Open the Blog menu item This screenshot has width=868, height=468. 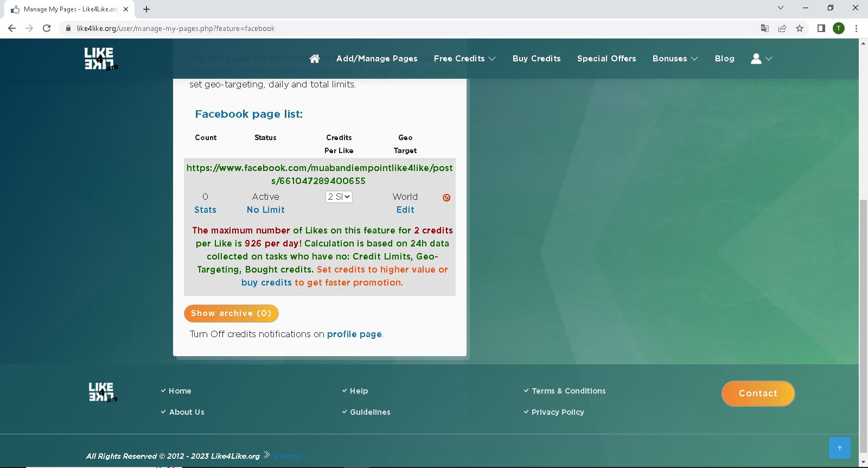(724, 59)
